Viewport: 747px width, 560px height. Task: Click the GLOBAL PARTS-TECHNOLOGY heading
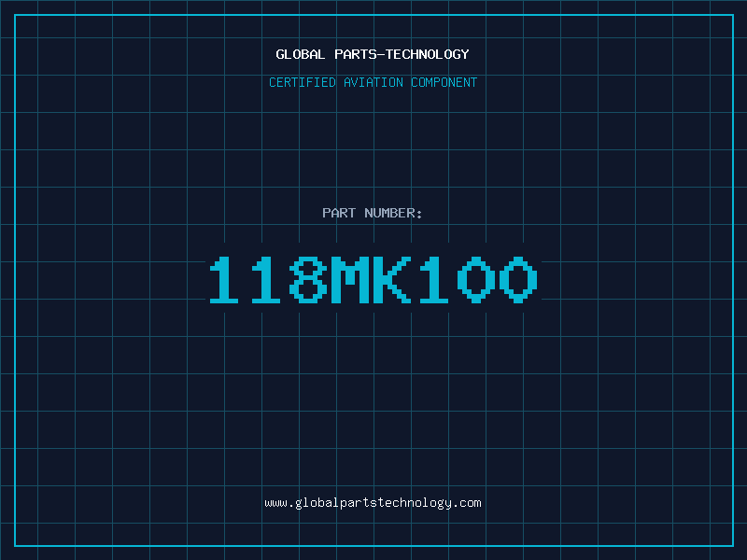pos(373,54)
